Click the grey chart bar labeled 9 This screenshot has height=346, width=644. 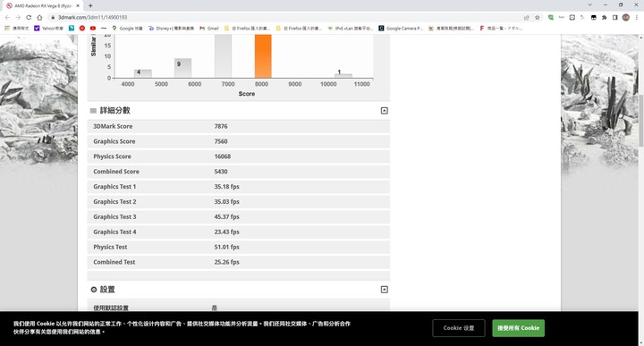click(182, 68)
